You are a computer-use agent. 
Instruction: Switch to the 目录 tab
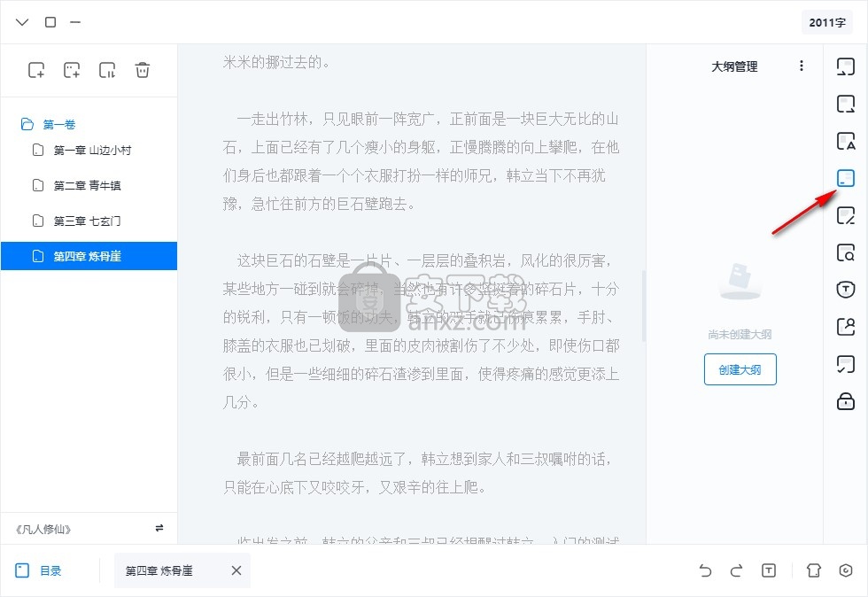pyautogui.click(x=37, y=570)
